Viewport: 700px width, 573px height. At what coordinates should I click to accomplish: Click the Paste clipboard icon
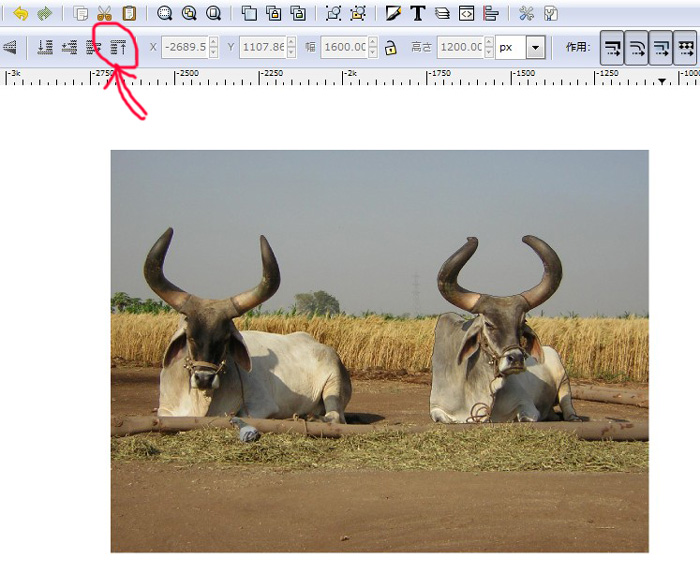click(x=129, y=14)
